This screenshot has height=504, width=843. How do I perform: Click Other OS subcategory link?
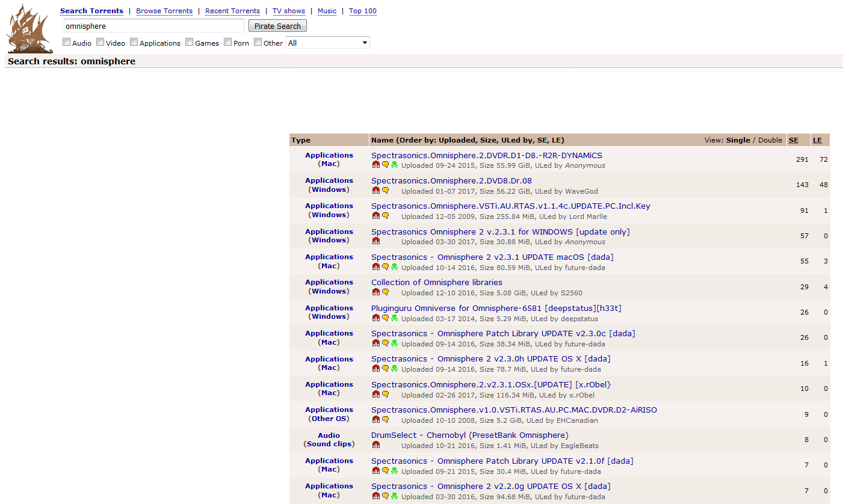[x=329, y=419]
